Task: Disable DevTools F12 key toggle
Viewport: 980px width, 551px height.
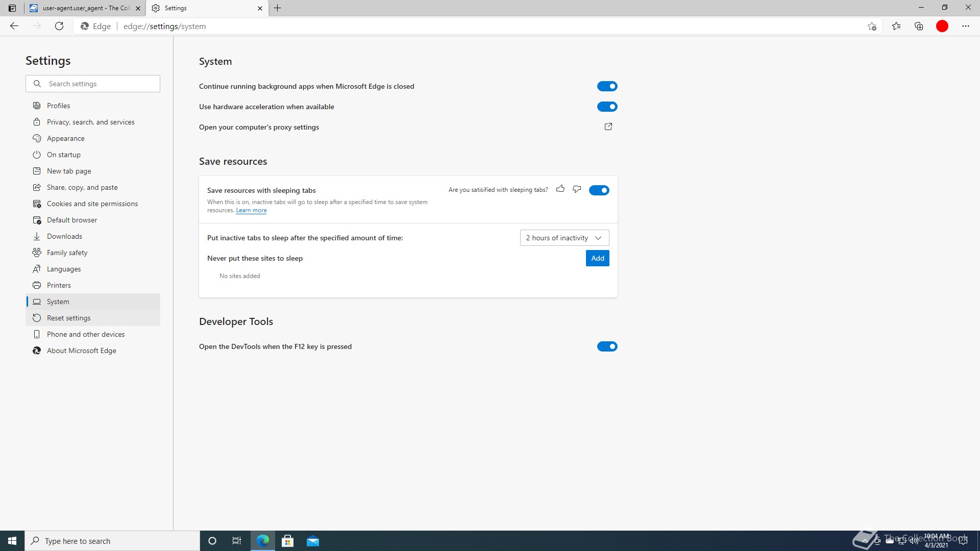Action: pyautogui.click(x=607, y=346)
